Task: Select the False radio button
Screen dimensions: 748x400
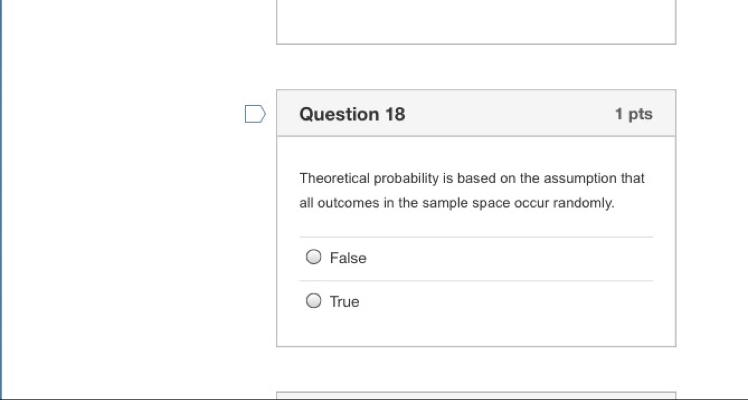Action: 313,257
